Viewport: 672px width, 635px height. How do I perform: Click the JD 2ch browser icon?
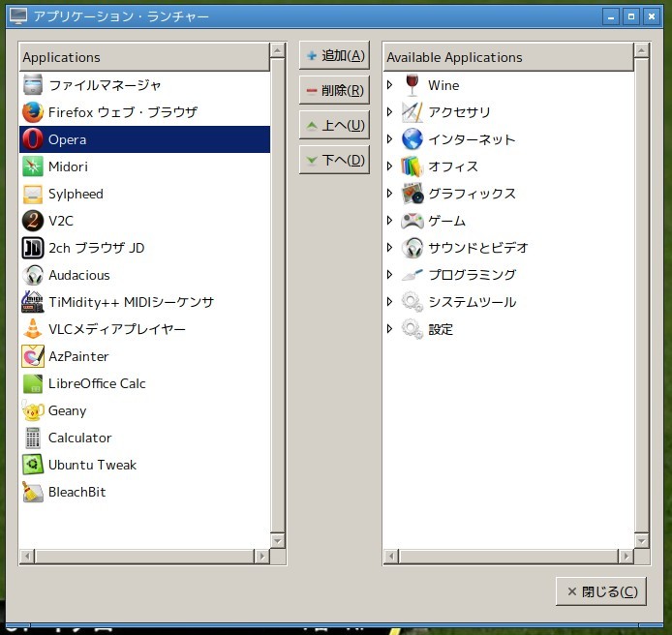33,248
